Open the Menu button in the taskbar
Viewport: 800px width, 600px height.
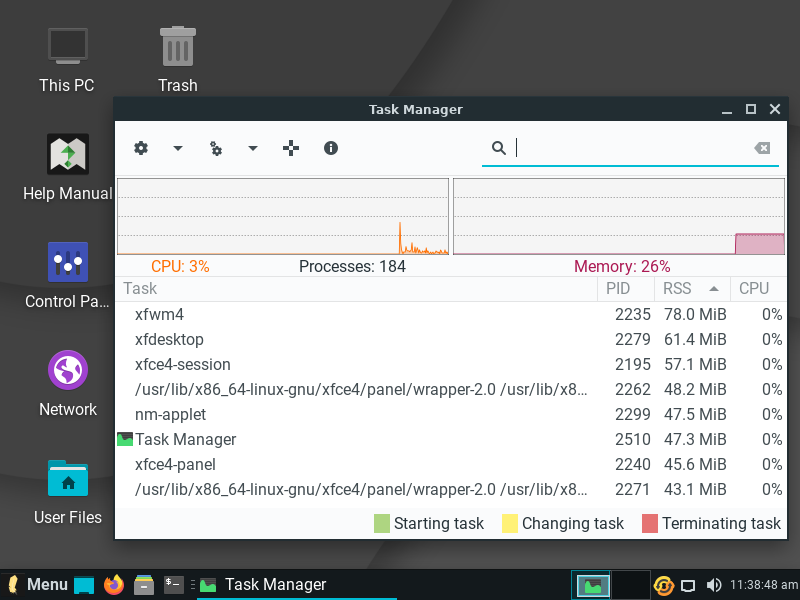tap(36, 584)
